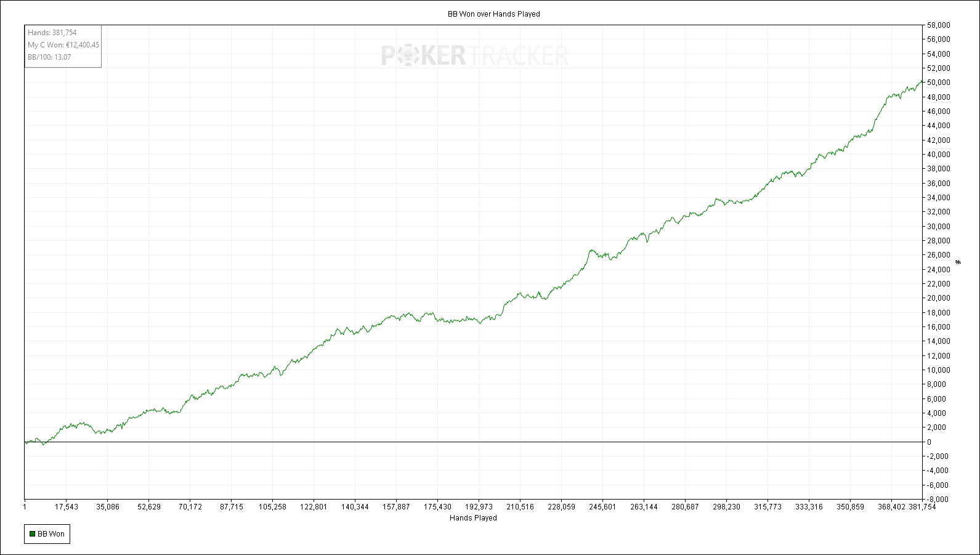Click the green BB Won legend swatch

[x=33, y=534]
